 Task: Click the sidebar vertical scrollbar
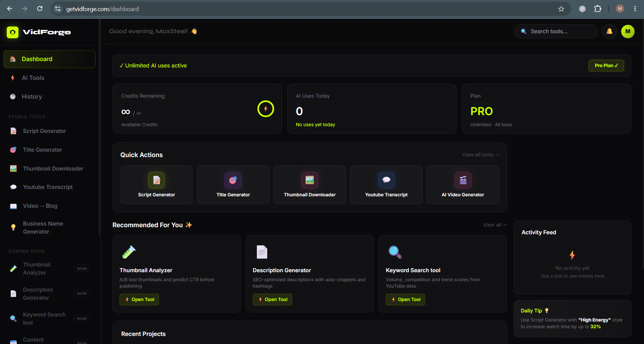(x=99, y=128)
